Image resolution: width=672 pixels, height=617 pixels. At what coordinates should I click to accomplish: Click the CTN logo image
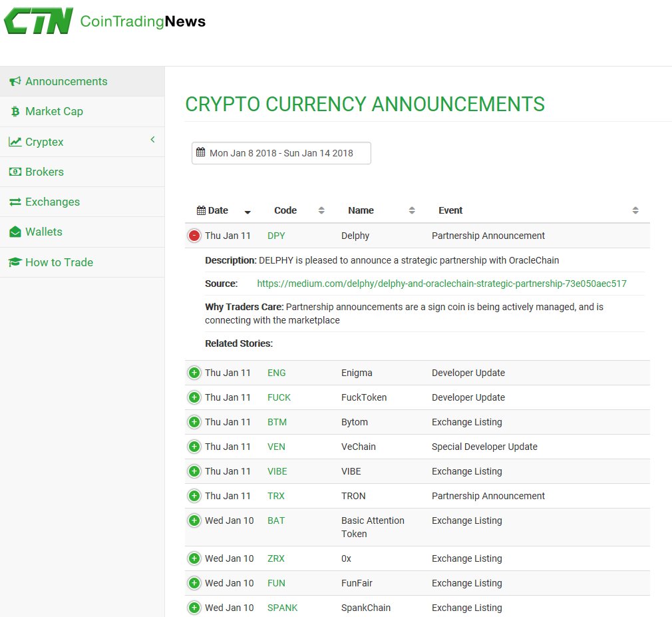coord(39,21)
